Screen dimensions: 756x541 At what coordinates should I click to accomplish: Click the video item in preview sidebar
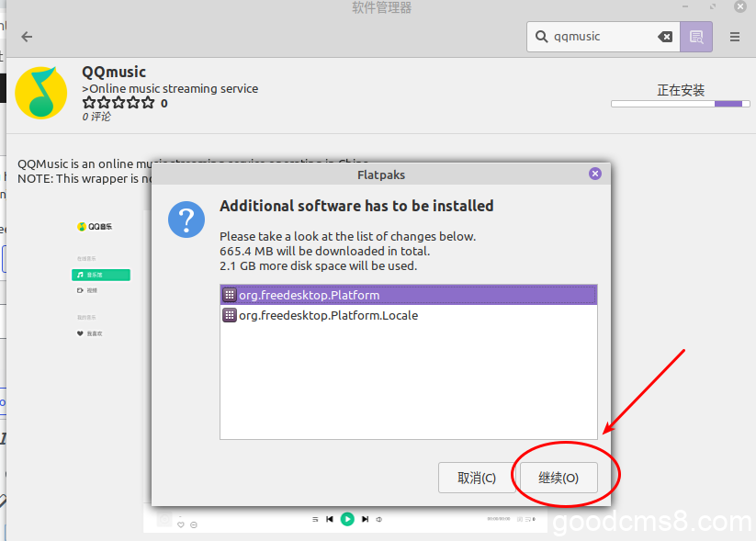point(87,290)
